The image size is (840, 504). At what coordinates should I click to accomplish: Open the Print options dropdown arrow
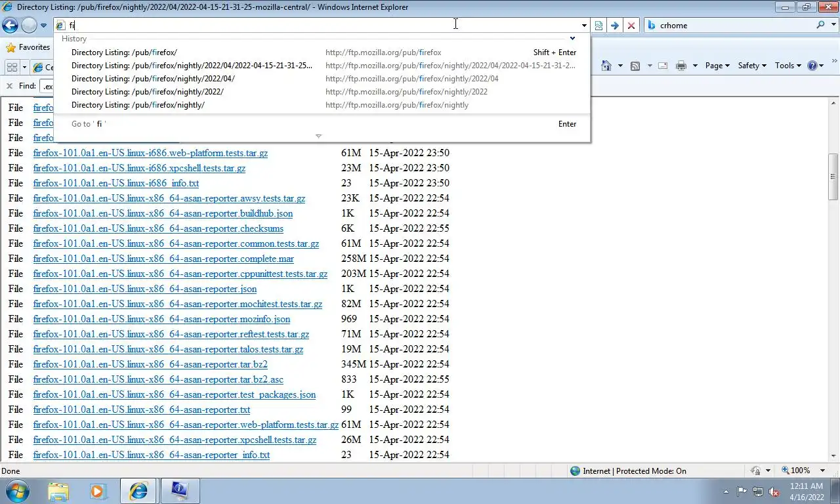pyautogui.click(x=694, y=66)
